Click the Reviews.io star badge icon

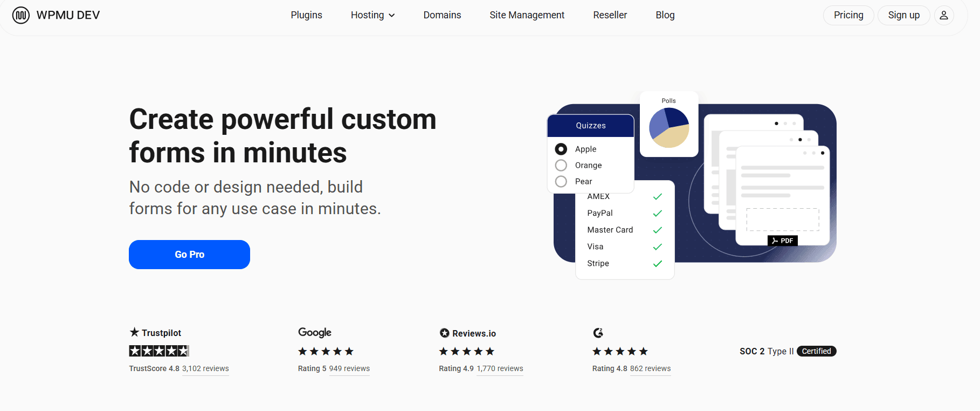[444, 333]
